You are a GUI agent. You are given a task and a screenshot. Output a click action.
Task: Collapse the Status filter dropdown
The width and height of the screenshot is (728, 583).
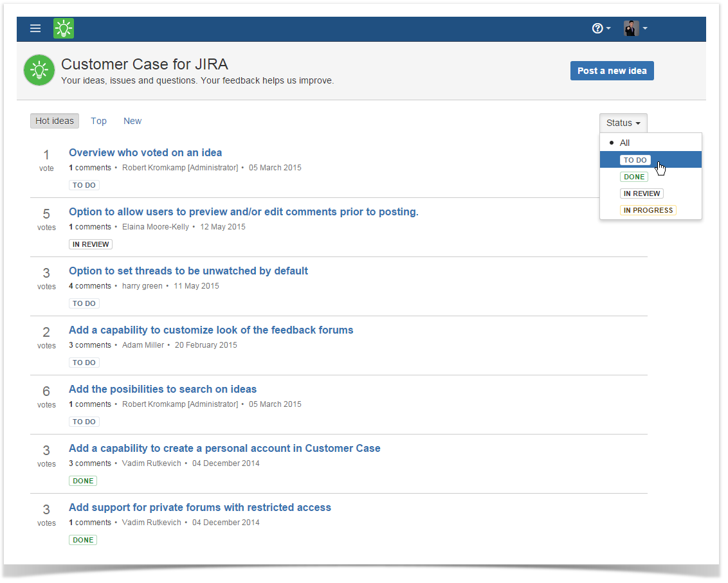click(x=623, y=123)
